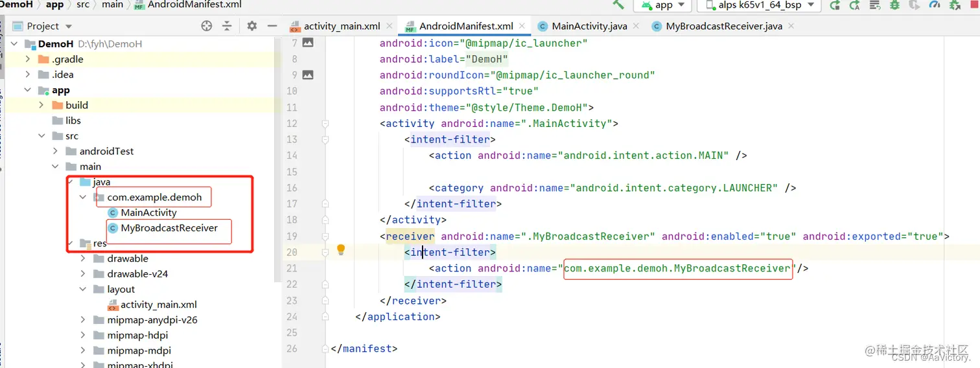Viewport: 980px width, 368px height.
Task: Click the red Stop icon
Action: [x=973, y=5]
